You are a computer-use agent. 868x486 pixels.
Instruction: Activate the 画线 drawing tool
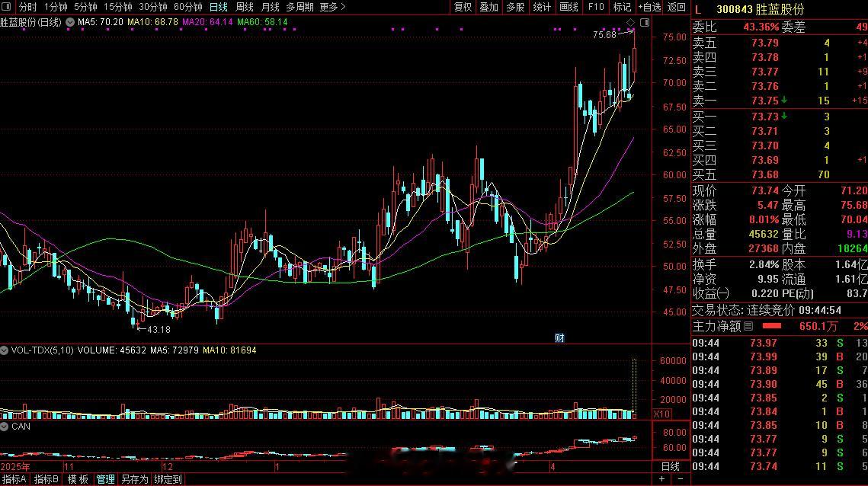coord(569,7)
